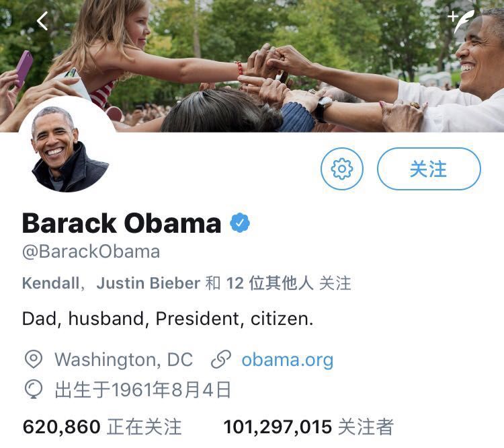Tap the 出生于1961年8月4日 birth date
This screenshot has height=448, width=504.
point(143,389)
